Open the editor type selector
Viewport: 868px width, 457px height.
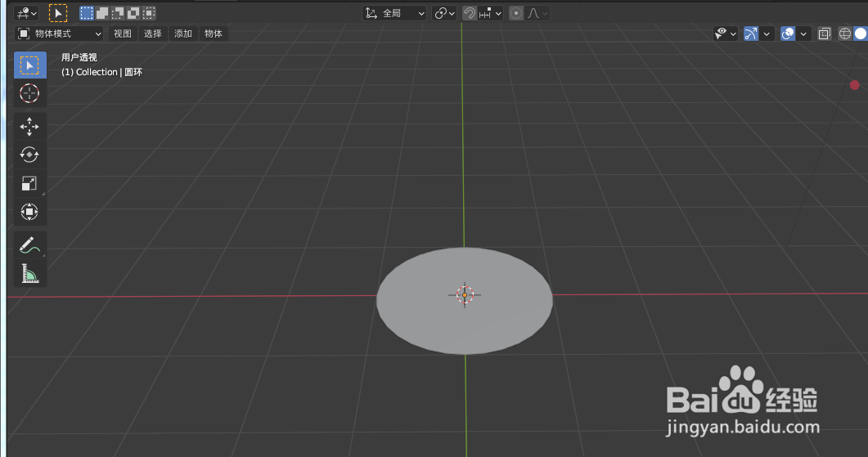pos(26,13)
